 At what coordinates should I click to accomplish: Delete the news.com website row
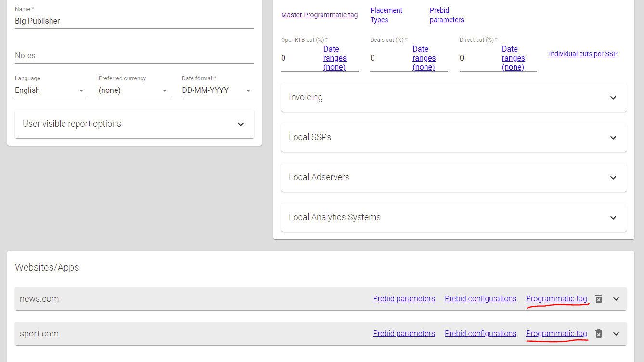pyautogui.click(x=599, y=299)
